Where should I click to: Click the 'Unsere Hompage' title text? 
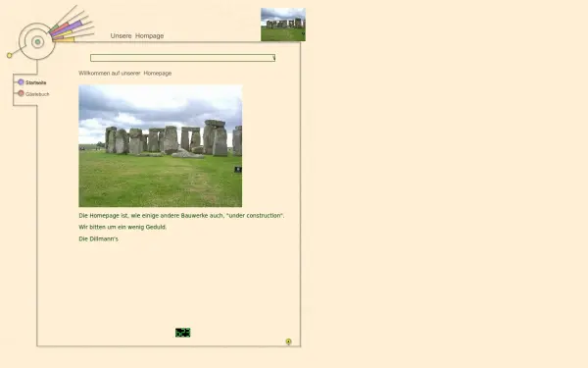(137, 35)
